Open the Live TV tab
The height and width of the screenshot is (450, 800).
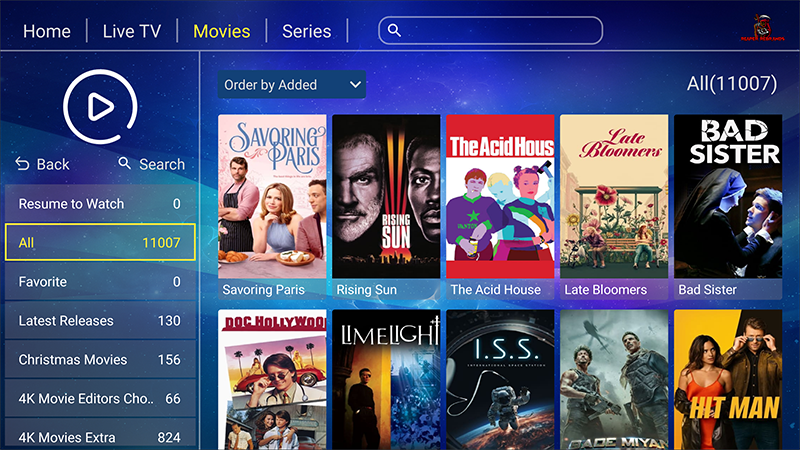pos(132,31)
